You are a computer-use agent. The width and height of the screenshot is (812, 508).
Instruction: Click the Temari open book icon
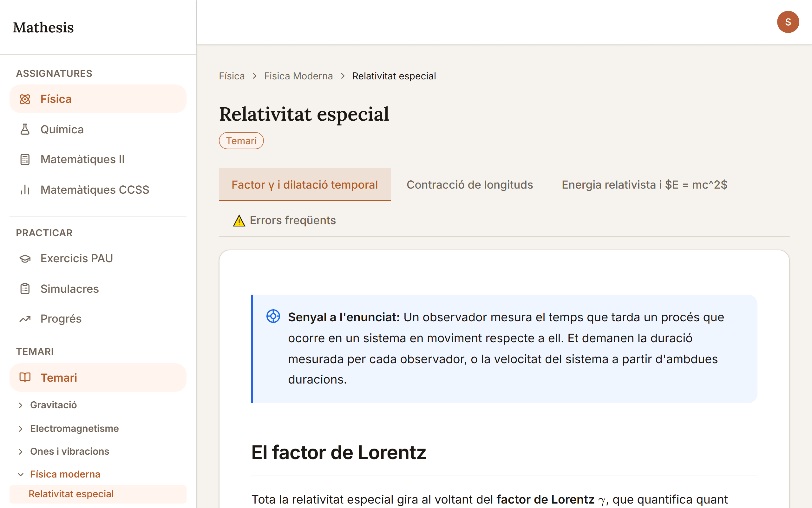tap(25, 377)
